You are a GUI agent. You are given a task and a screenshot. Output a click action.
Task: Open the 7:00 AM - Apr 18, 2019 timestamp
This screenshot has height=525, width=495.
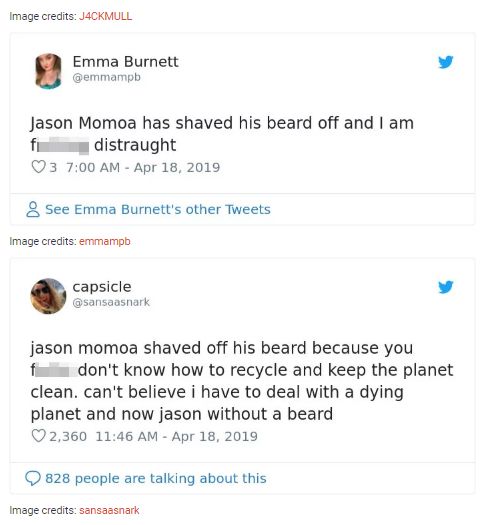click(x=143, y=167)
